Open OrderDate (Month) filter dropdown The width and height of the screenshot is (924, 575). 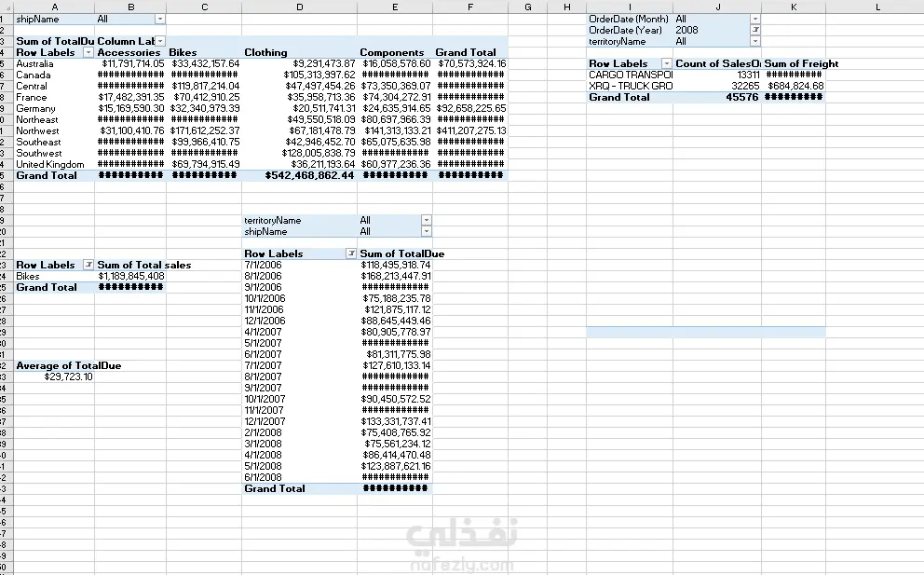click(x=754, y=19)
